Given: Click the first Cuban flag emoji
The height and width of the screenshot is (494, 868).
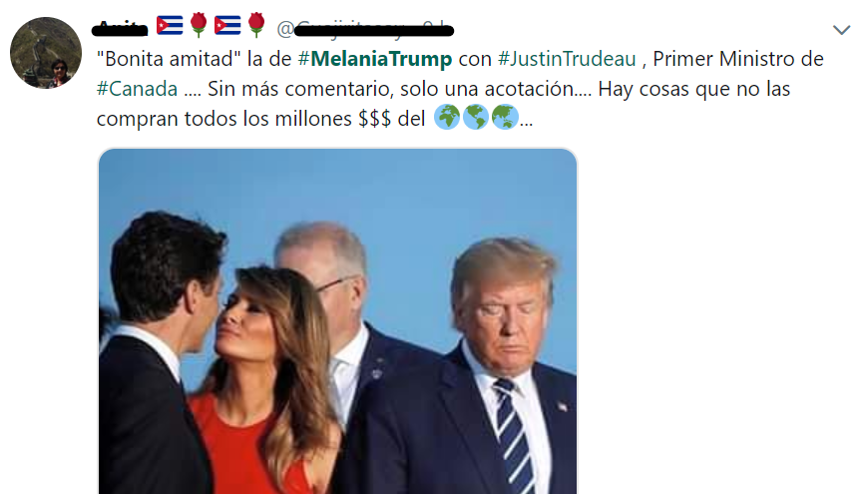Looking at the screenshot, I should (170, 26).
